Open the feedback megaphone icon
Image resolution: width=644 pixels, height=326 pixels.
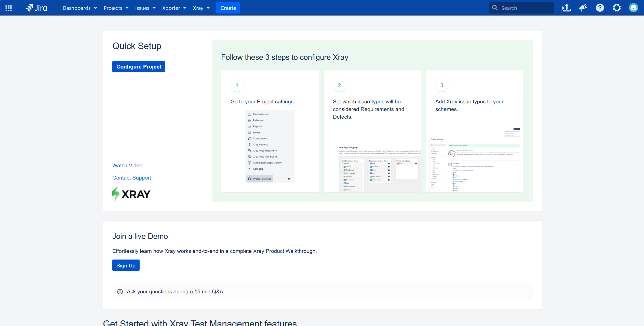(x=583, y=8)
